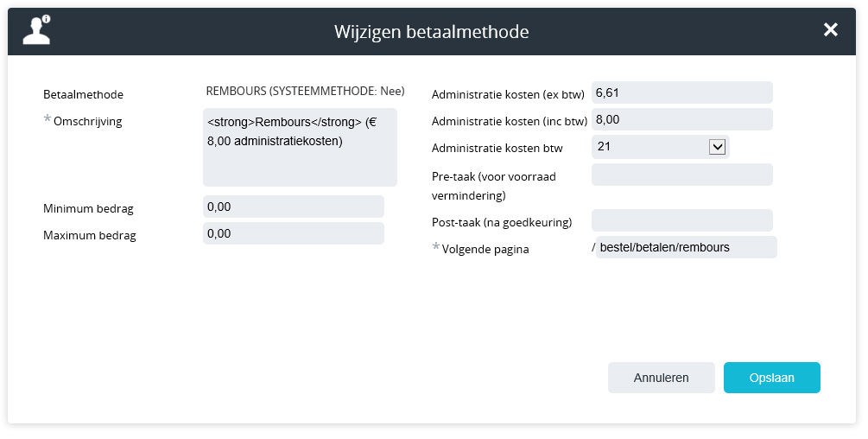Click the Volgende pagina label
Screen dimensions: 868x439
pyautogui.click(x=485, y=249)
